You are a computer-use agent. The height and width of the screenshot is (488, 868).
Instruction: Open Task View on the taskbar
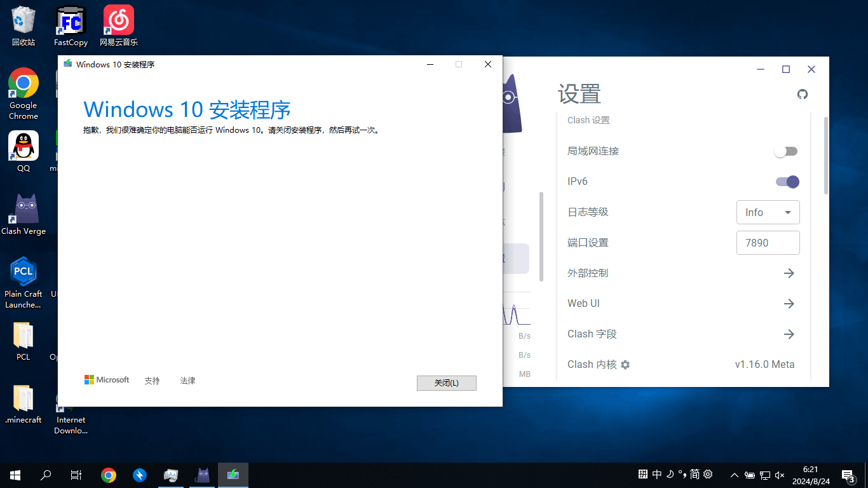tap(76, 475)
